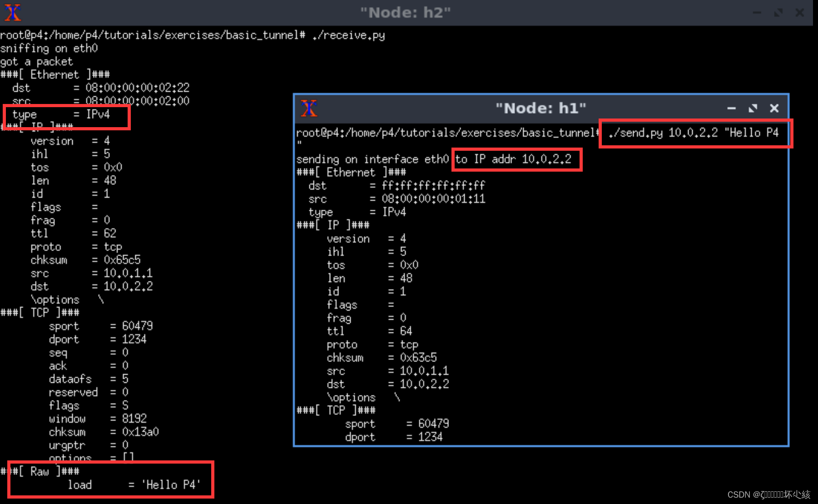Image resolution: width=818 pixels, height=504 pixels.
Task: Click "type = IPv4" line in h2
Action: click(x=61, y=114)
